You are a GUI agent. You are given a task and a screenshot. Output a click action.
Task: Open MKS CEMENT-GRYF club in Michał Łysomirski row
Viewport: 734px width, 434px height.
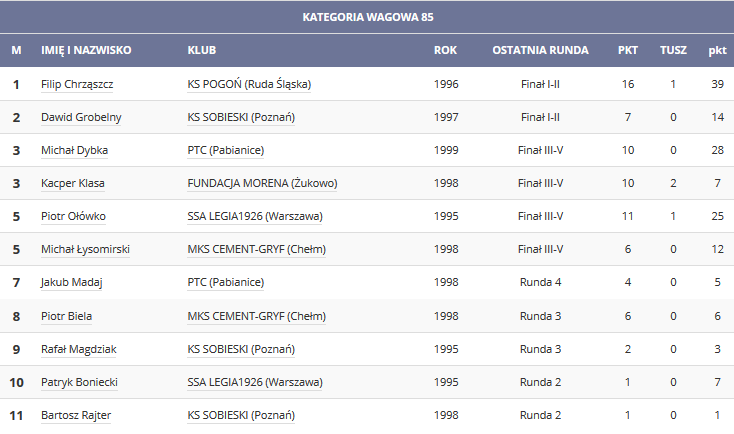pos(257,249)
